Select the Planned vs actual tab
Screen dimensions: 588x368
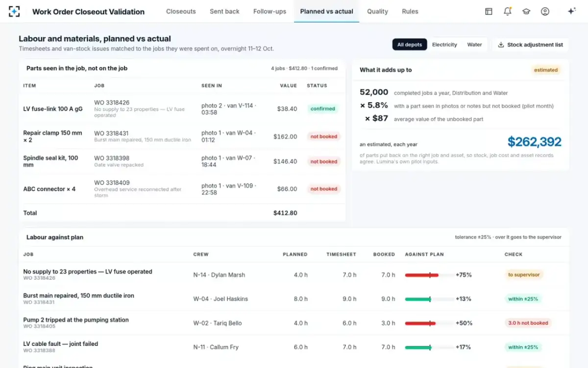click(326, 11)
